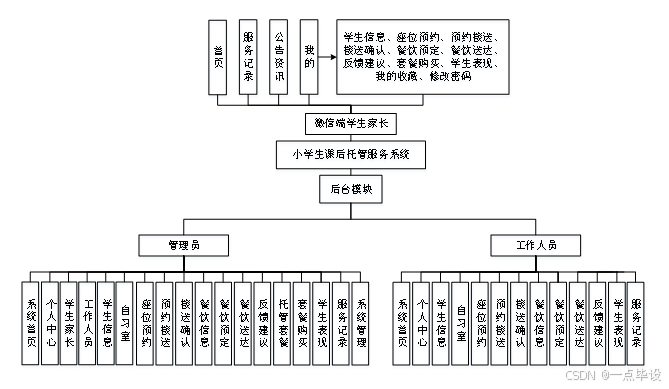Select 座位预约 under the 工作人员 role branch

pyautogui.click(x=480, y=323)
